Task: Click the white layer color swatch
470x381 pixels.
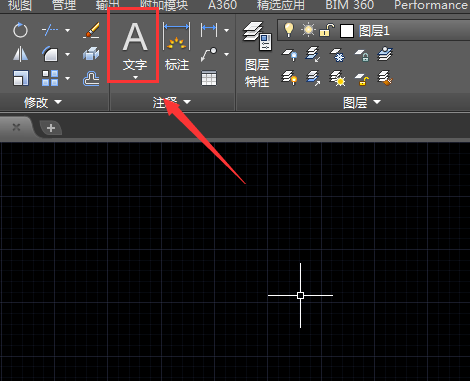Action: coord(347,31)
